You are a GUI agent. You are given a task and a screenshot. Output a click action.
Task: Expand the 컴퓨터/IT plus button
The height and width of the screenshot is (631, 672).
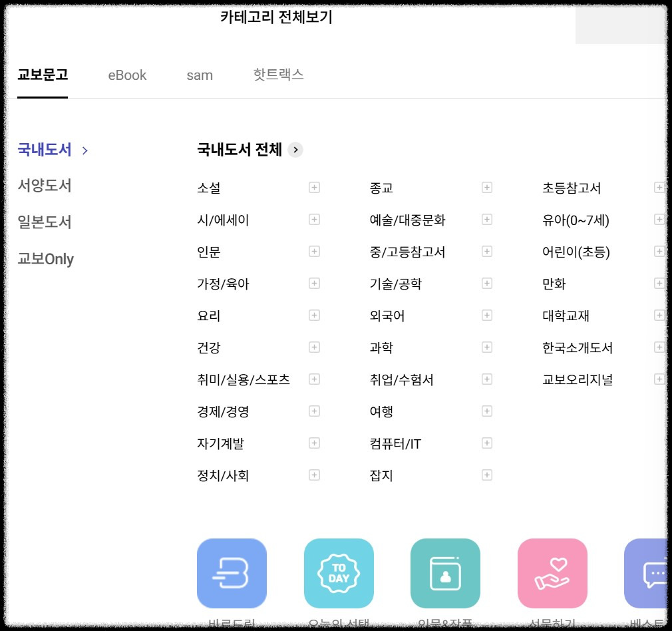(487, 443)
